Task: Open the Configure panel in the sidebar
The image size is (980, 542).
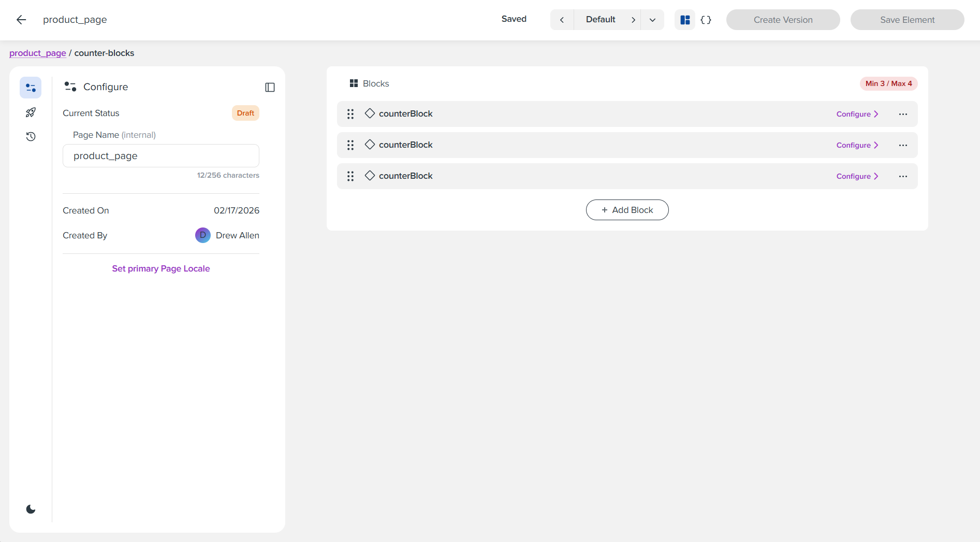Action: click(30, 87)
